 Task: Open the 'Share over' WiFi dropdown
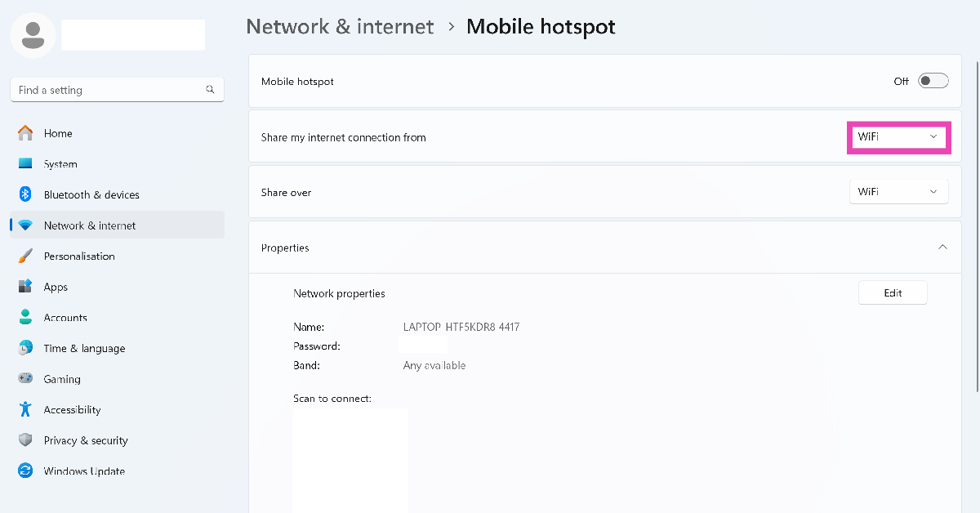(898, 192)
